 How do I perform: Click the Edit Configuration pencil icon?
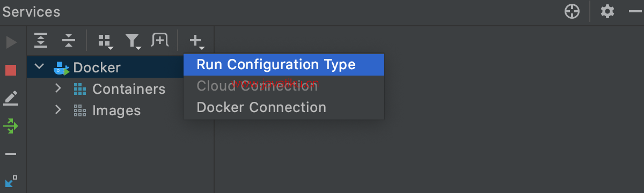point(11,98)
